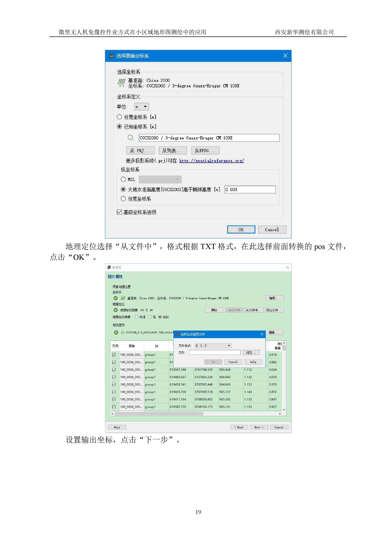
Task: Click the 文件 path input field
Action: coord(214,352)
